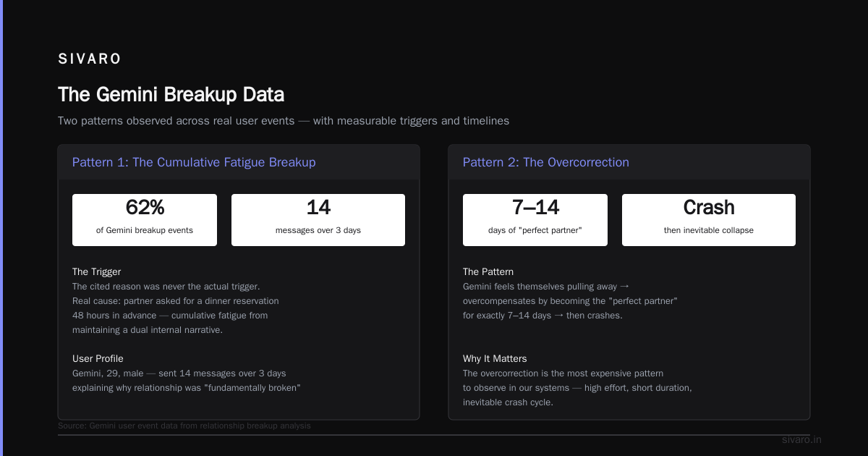Click The Trigger section heading

[97, 272]
